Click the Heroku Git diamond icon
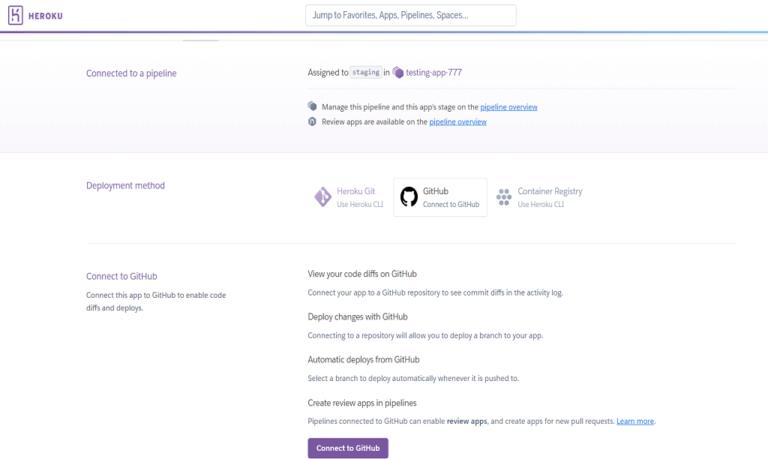Screen dimensions: 768x459 (323, 197)
